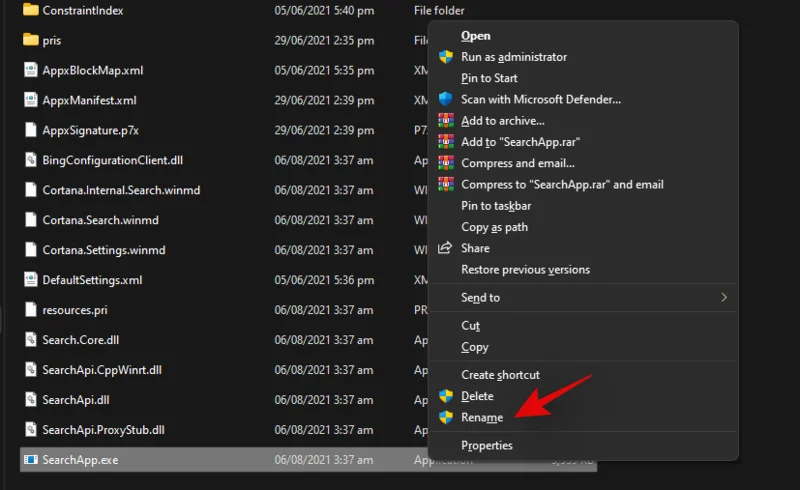Screen dimensions: 800x490
Task: Click the shield icon beside Run as administrator
Action: click(x=445, y=57)
